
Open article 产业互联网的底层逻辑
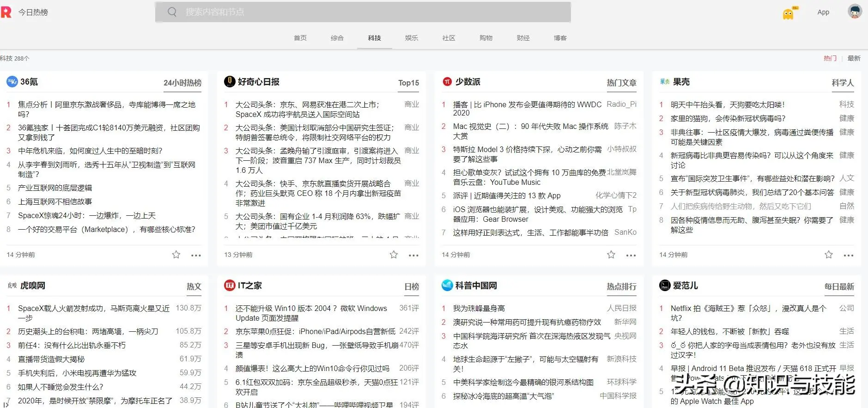click(55, 188)
